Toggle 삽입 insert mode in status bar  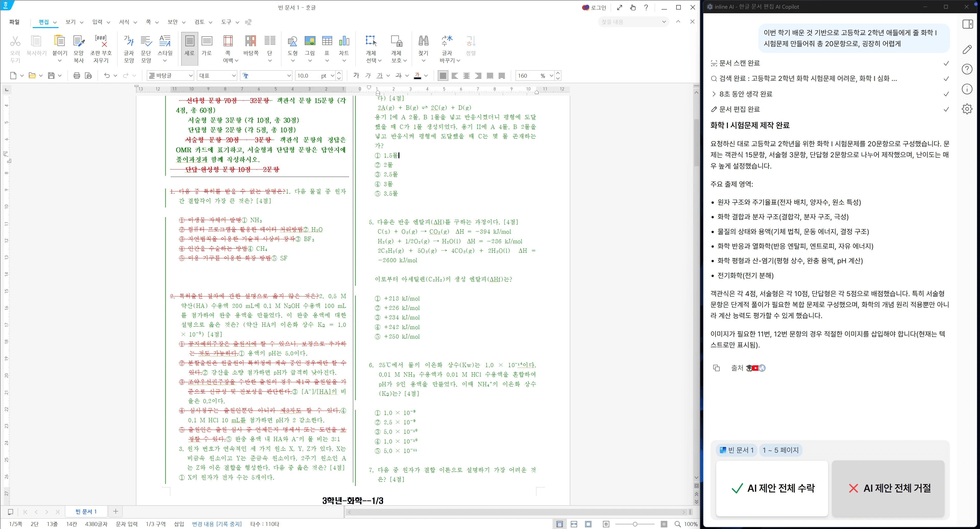pyautogui.click(x=179, y=524)
